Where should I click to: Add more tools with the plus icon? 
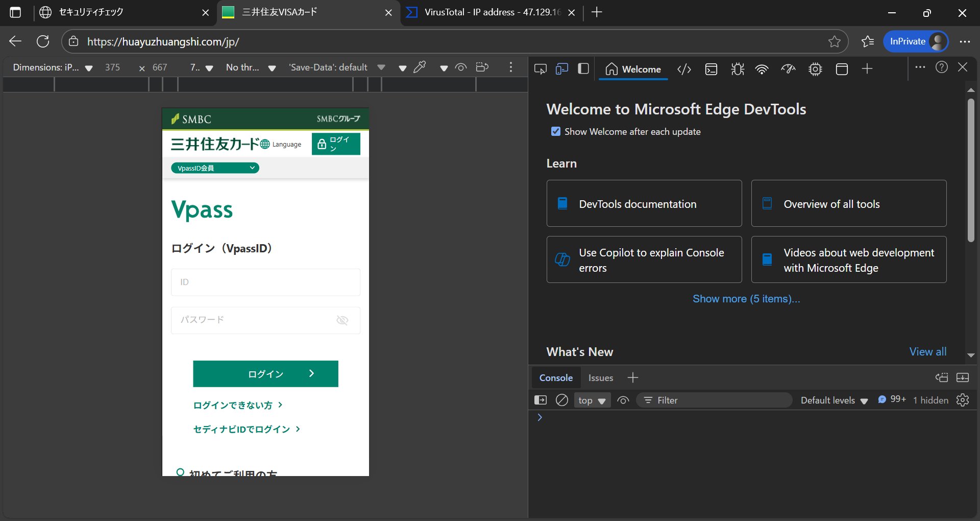[867, 68]
